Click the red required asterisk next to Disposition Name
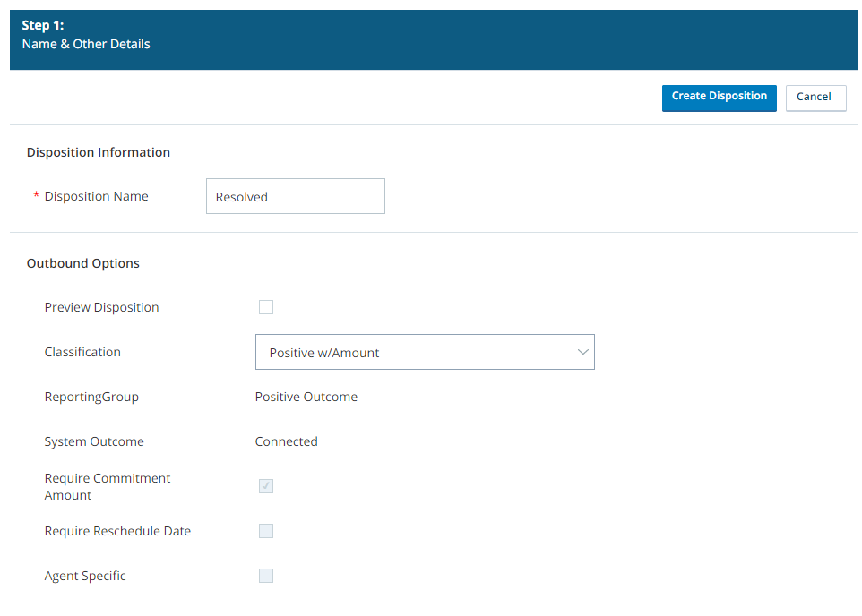This screenshot has height=616, width=862. pos(34,195)
